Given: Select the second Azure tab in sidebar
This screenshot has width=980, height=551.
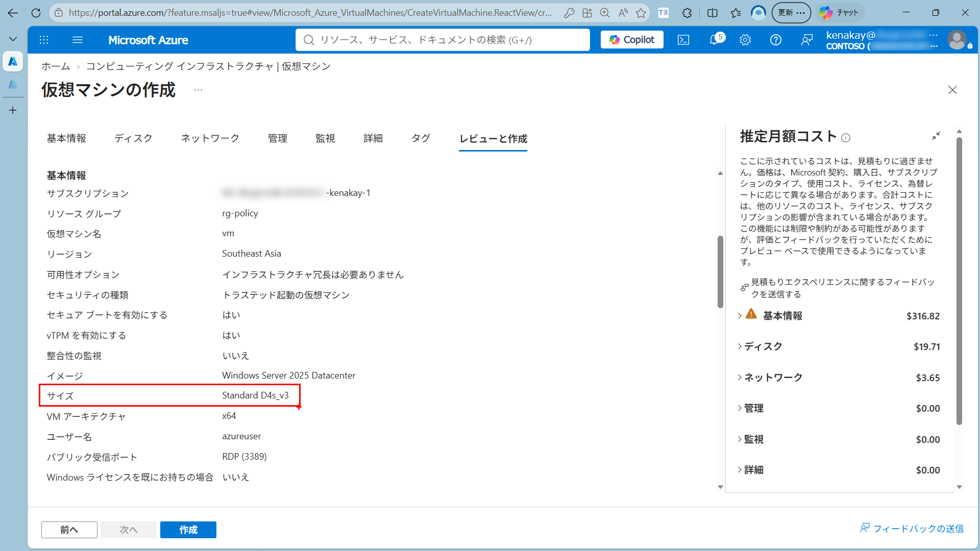Looking at the screenshot, I should coord(13,84).
